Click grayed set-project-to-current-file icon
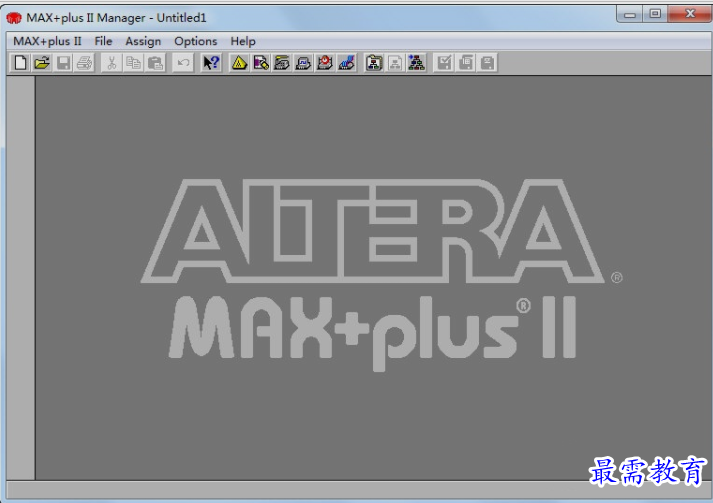The height and width of the screenshot is (503, 713). click(395, 63)
